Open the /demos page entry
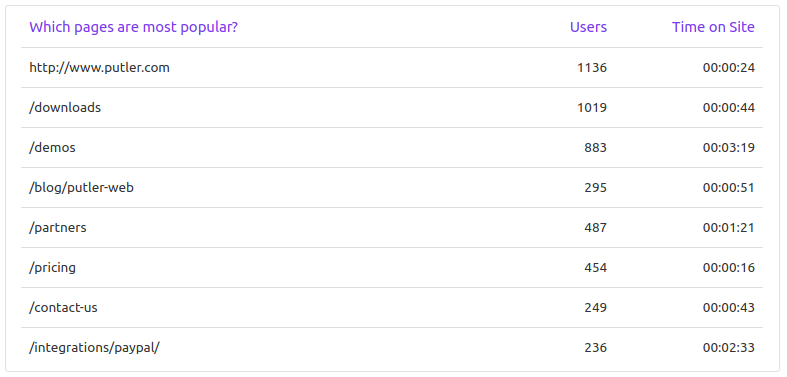Viewport: 787px width, 377px height. click(x=52, y=148)
